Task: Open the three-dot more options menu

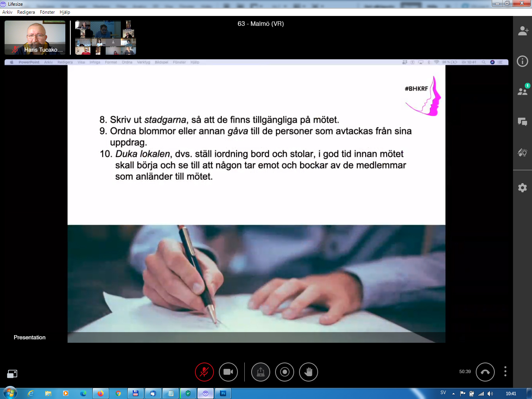Action: coord(505,371)
